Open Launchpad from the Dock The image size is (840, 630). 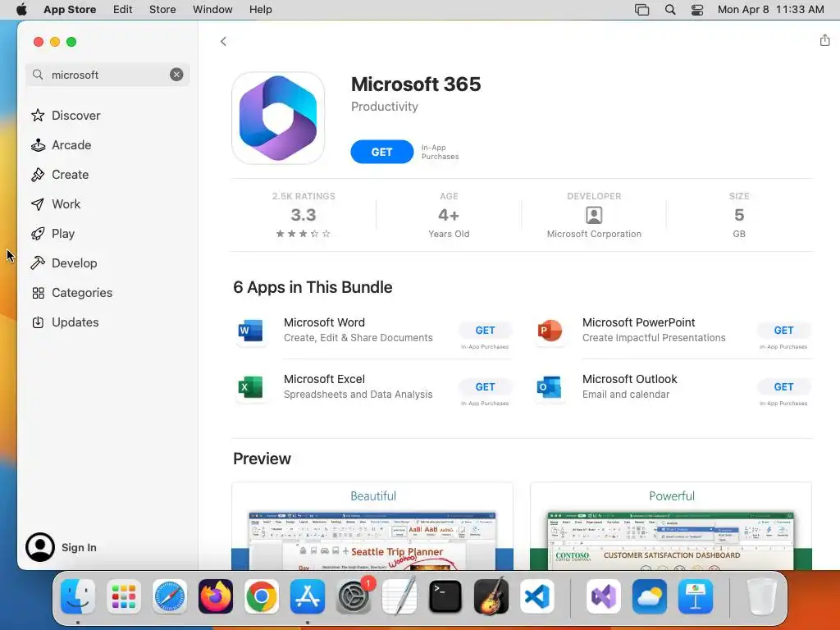pyautogui.click(x=124, y=596)
